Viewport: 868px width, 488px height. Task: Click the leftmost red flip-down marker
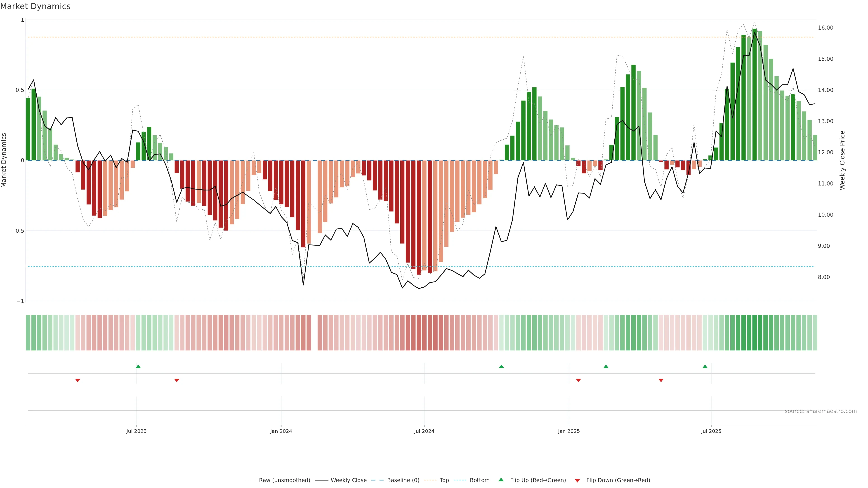coord(78,380)
